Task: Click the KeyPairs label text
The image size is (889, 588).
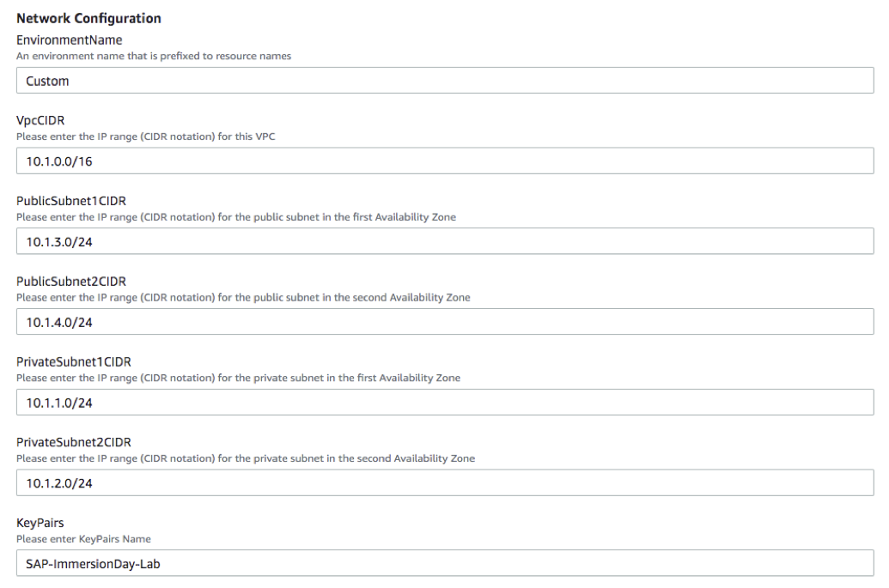Action: tap(40, 523)
